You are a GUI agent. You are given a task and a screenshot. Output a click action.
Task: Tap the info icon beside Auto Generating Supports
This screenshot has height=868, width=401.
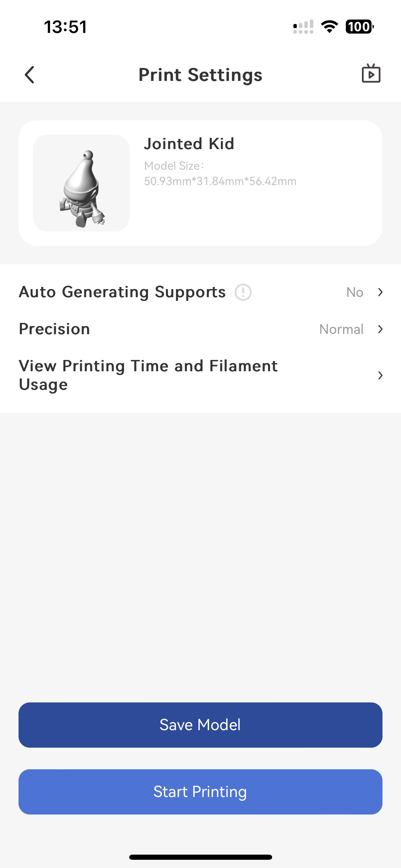[x=243, y=292]
